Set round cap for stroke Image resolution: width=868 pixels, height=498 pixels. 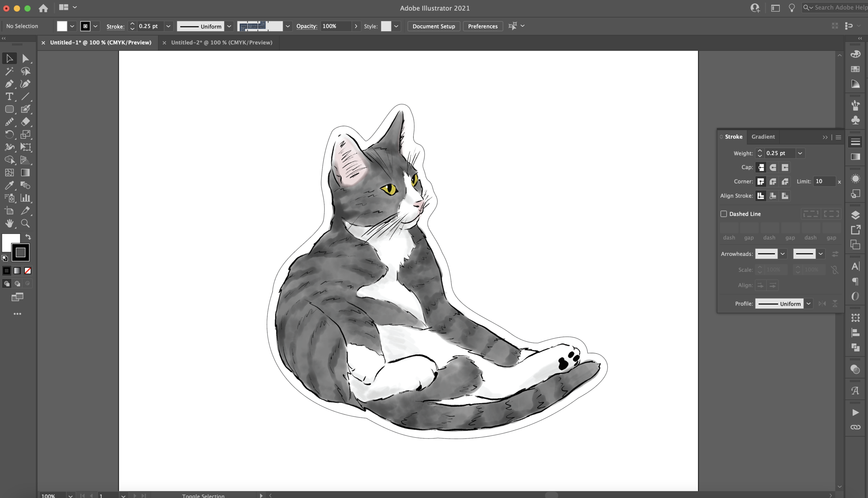[773, 168]
